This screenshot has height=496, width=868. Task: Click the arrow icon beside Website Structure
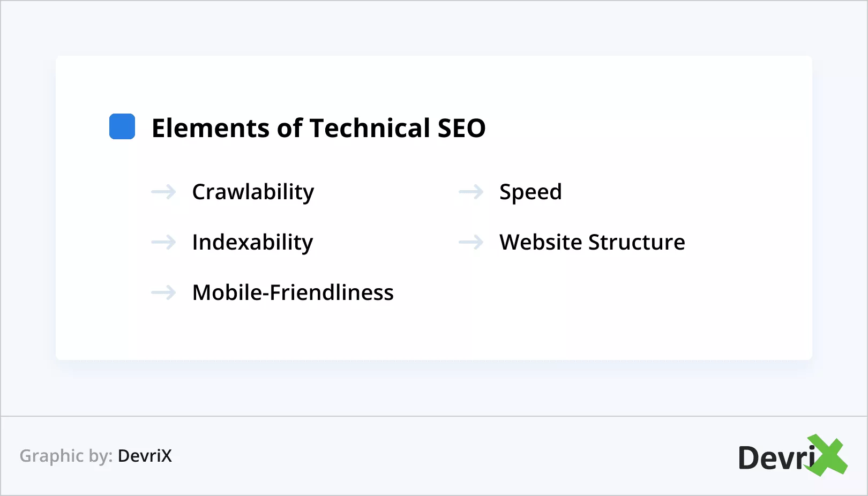(x=471, y=242)
